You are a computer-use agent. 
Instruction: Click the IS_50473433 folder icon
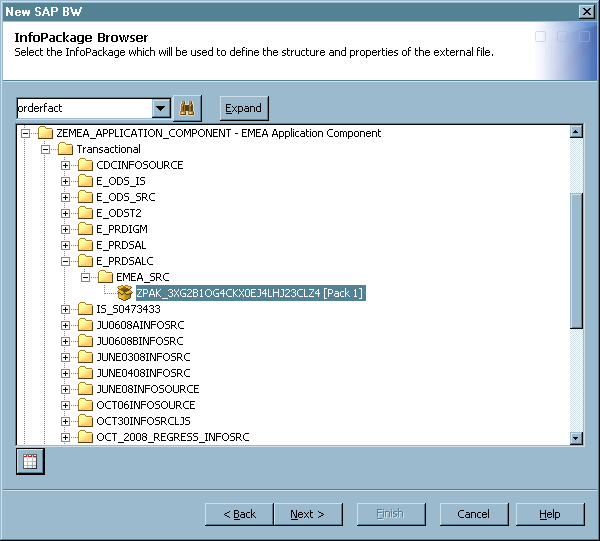(x=85, y=309)
